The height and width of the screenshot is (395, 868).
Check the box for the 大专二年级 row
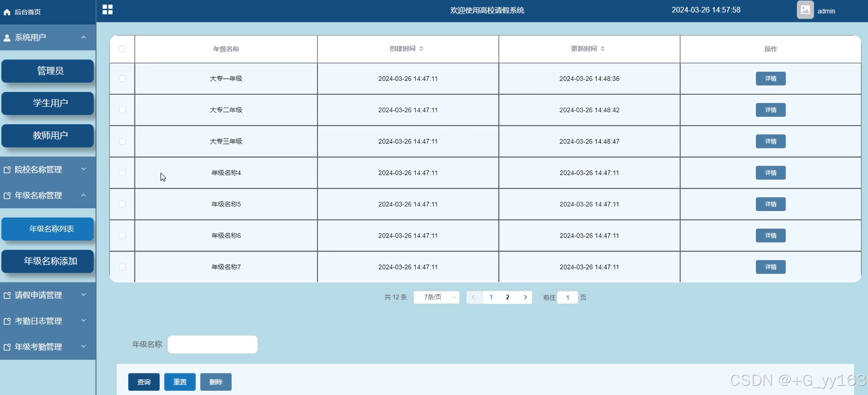coord(122,110)
